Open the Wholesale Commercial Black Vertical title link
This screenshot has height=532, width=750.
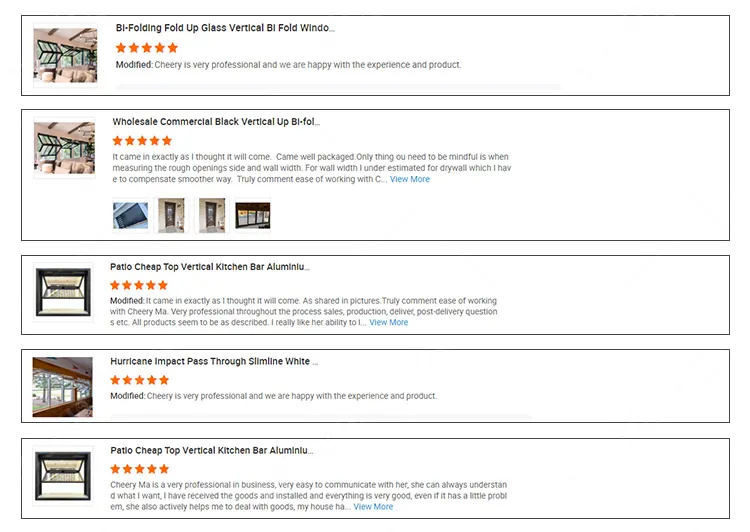[216, 122]
